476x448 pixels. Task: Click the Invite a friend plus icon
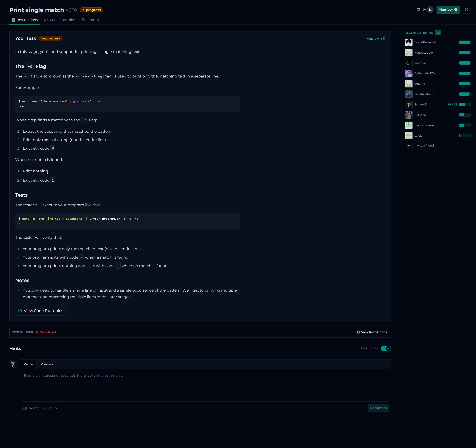(x=409, y=146)
